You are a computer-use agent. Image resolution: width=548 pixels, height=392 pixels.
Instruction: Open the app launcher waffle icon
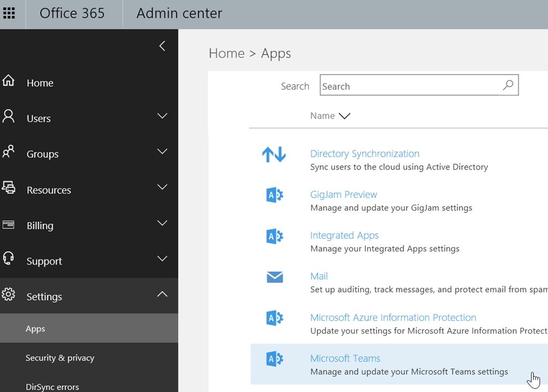coord(9,13)
